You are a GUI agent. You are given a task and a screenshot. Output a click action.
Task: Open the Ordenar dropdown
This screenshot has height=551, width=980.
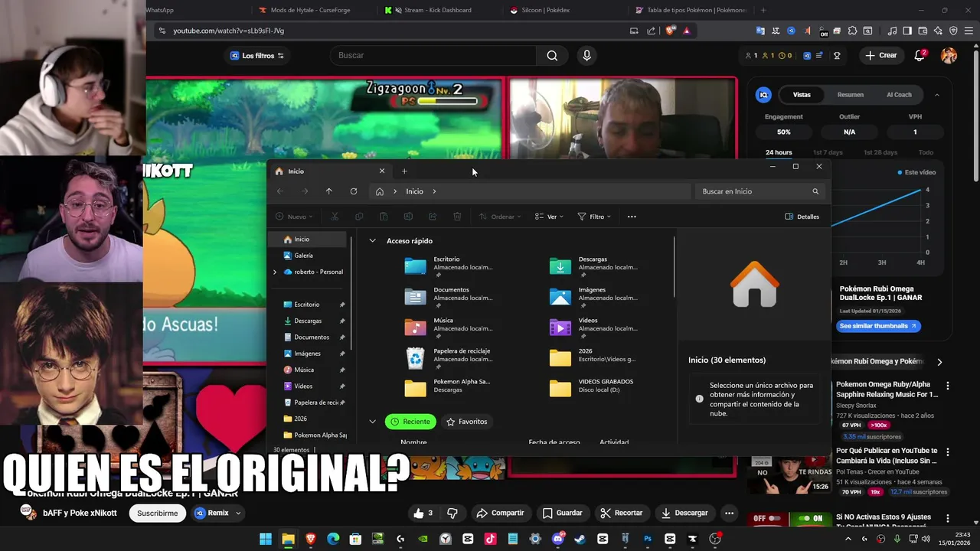point(499,217)
